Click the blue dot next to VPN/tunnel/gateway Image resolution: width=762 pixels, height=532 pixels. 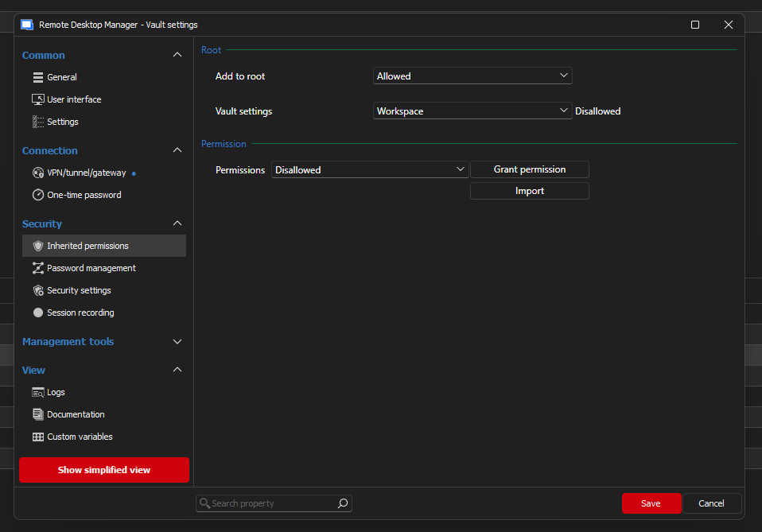134,173
